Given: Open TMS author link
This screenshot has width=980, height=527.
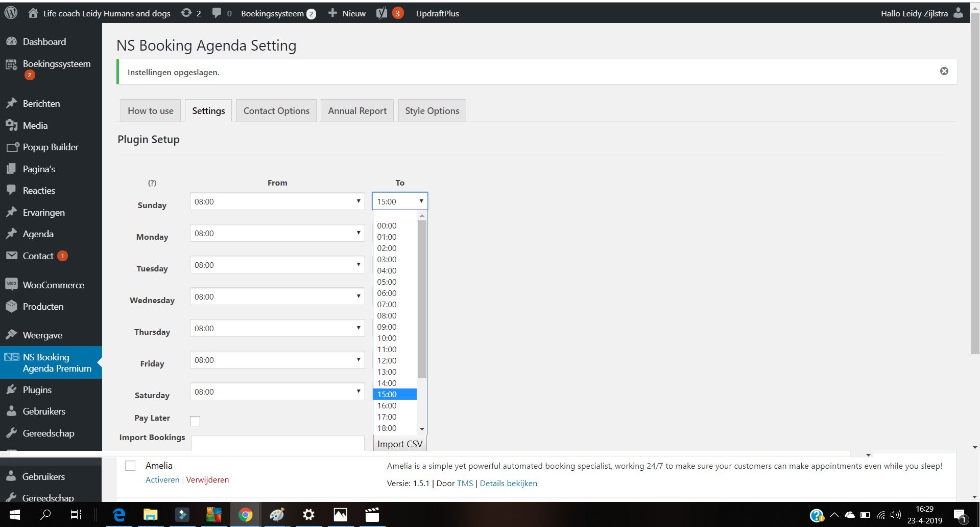Looking at the screenshot, I should point(465,484).
